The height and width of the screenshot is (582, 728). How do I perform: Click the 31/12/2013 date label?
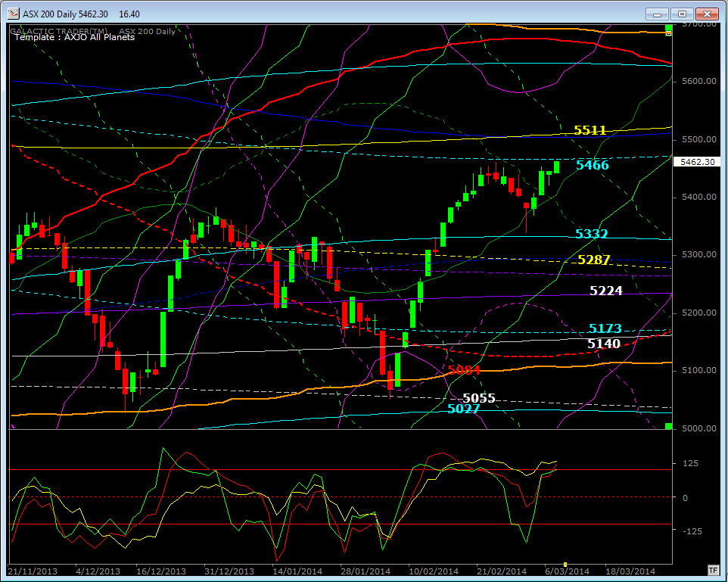click(229, 571)
